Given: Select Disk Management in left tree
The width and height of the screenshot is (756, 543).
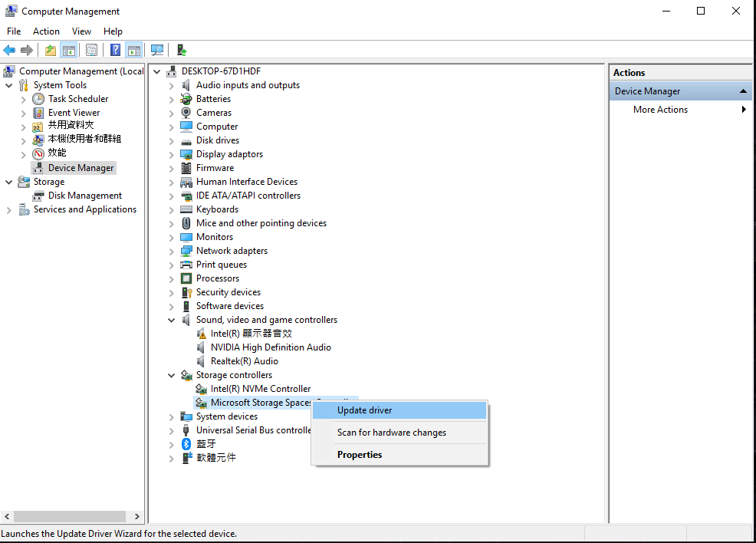Looking at the screenshot, I should coord(84,196).
